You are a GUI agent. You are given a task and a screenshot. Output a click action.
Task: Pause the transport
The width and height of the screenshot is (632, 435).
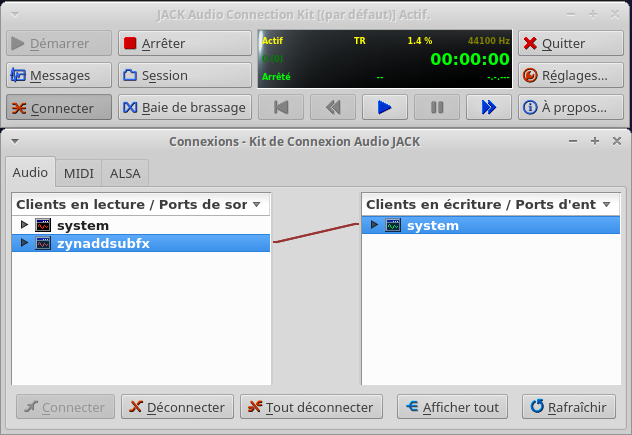[x=437, y=107]
